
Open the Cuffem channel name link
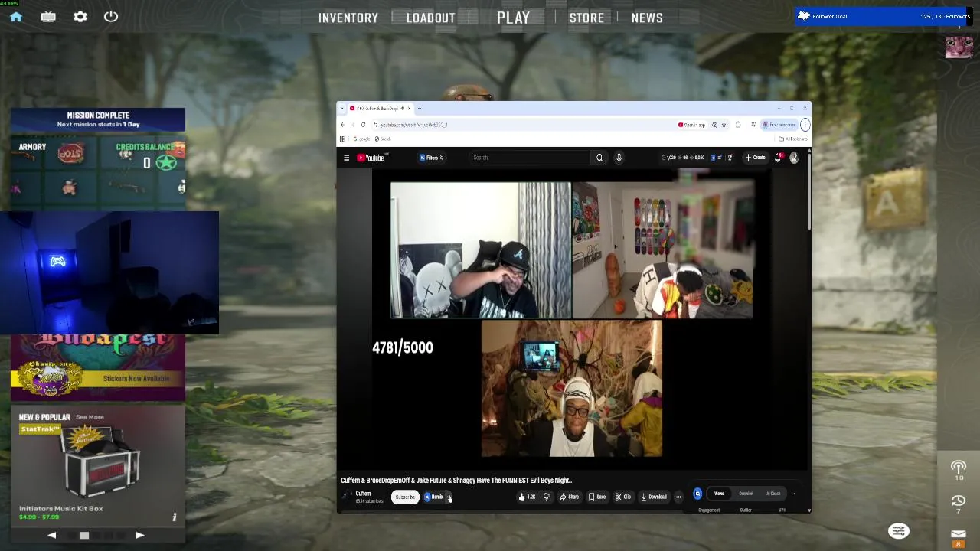363,494
